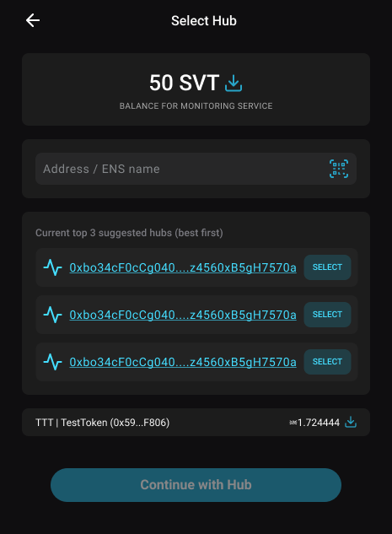The width and height of the screenshot is (392, 534).
Task: Click the Continue with Hub button
Action: coord(196,484)
